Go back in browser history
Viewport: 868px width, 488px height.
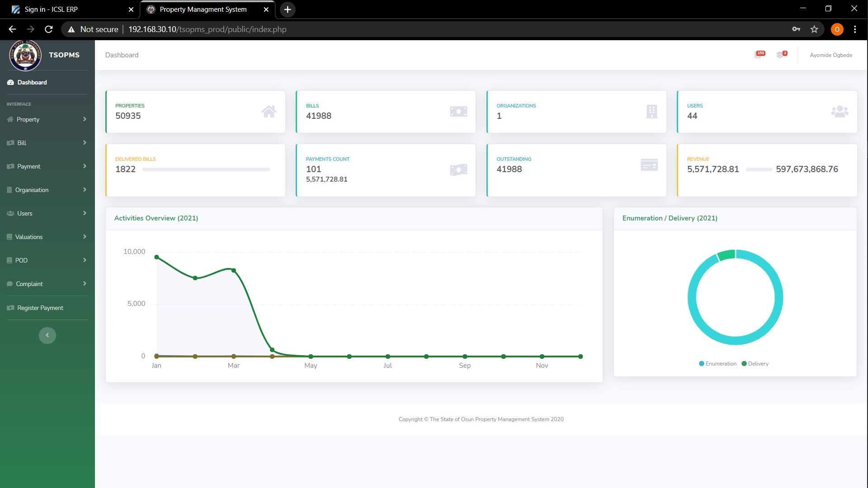tap(12, 29)
